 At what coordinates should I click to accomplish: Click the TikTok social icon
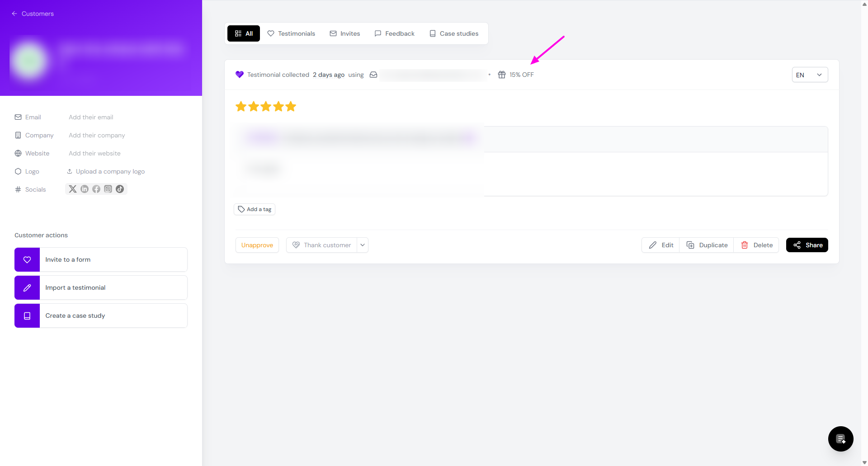coord(120,189)
